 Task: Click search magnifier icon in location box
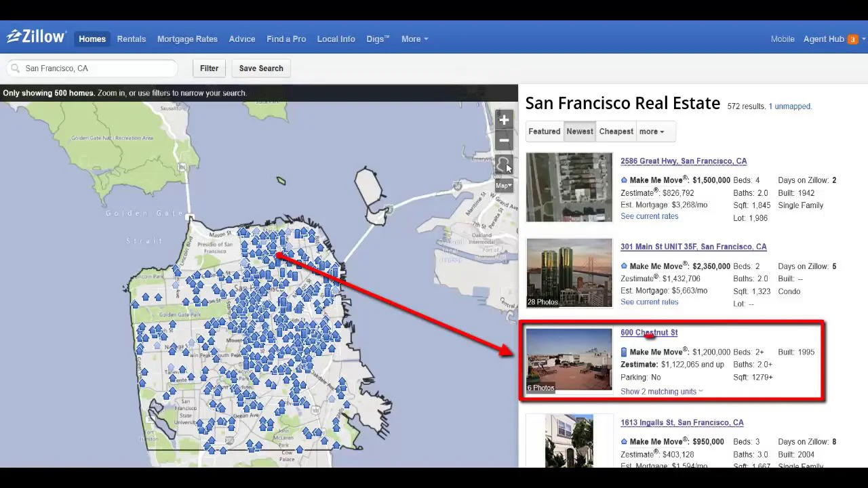pyautogui.click(x=16, y=68)
